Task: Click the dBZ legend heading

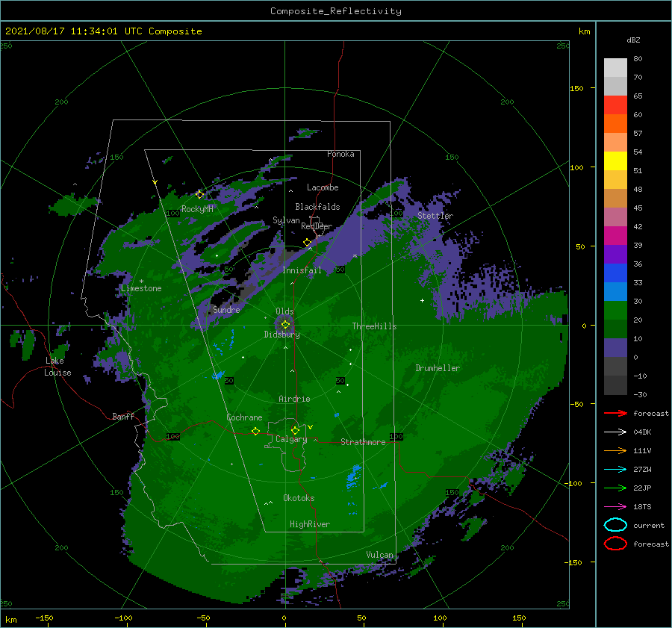Action: point(633,40)
